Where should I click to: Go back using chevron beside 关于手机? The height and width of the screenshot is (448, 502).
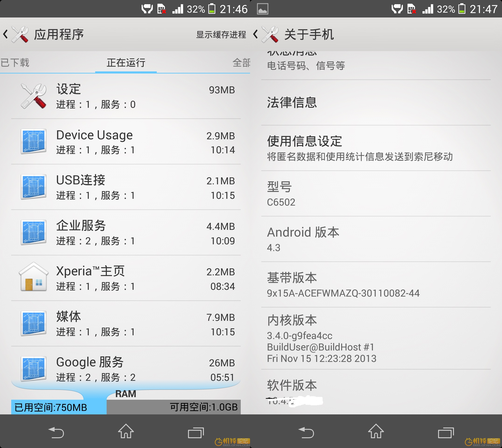pyautogui.click(x=255, y=34)
